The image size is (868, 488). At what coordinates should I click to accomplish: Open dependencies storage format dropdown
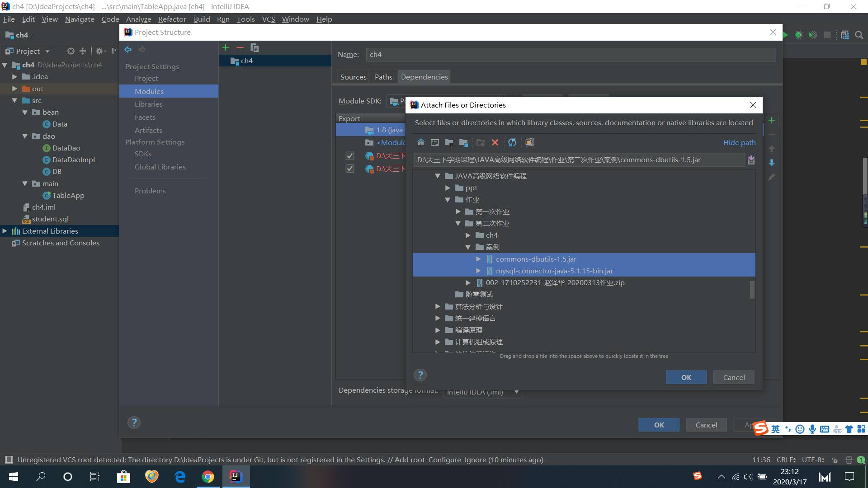(517, 392)
